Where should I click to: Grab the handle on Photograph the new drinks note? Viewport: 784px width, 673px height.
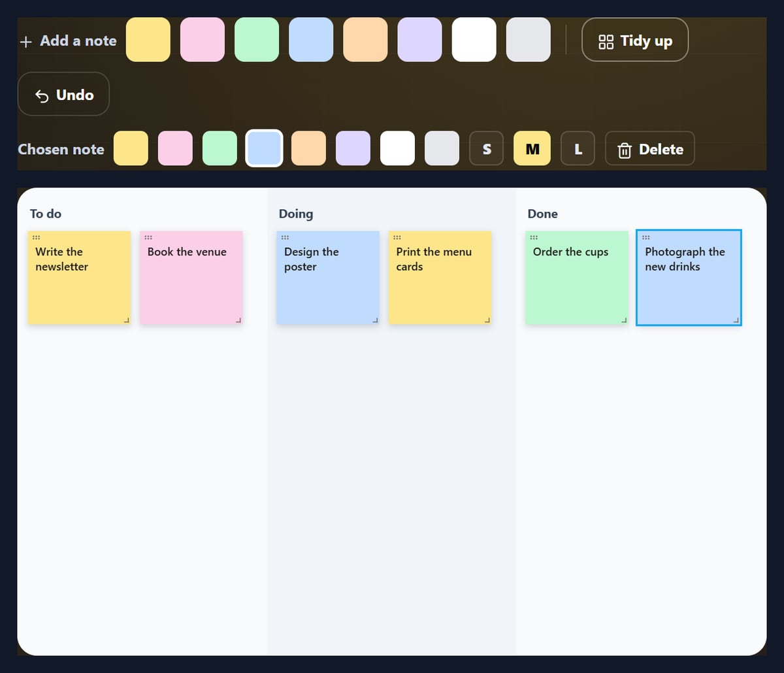tap(646, 237)
